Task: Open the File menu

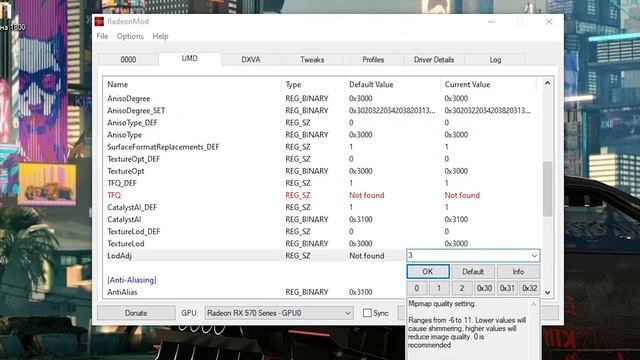Action: tap(102, 36)
